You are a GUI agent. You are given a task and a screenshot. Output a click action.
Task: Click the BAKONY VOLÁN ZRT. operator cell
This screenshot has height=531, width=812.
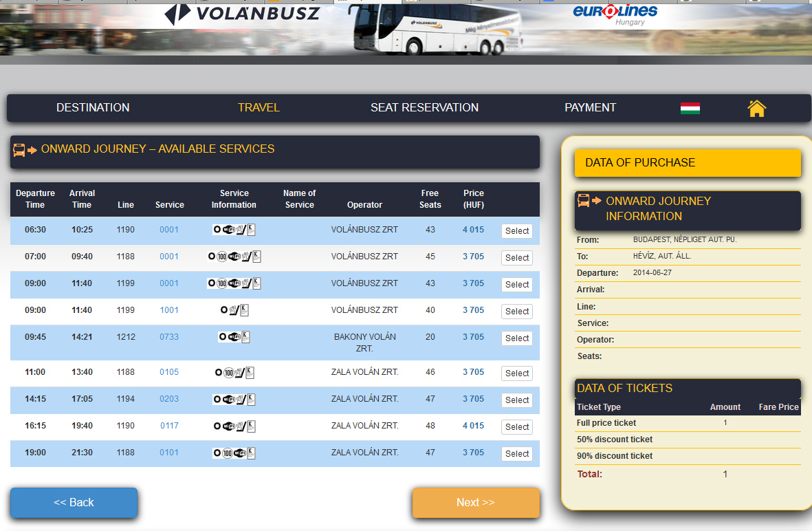[364, 343]
